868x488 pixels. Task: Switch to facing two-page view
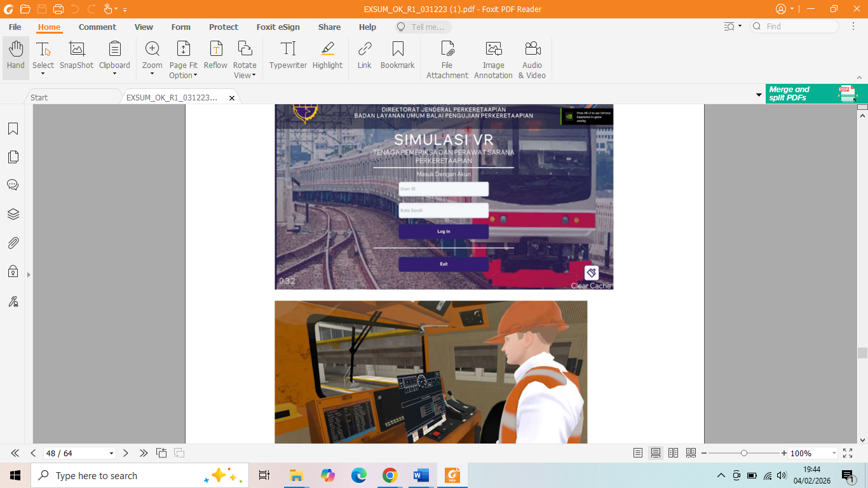pos(673,453)
